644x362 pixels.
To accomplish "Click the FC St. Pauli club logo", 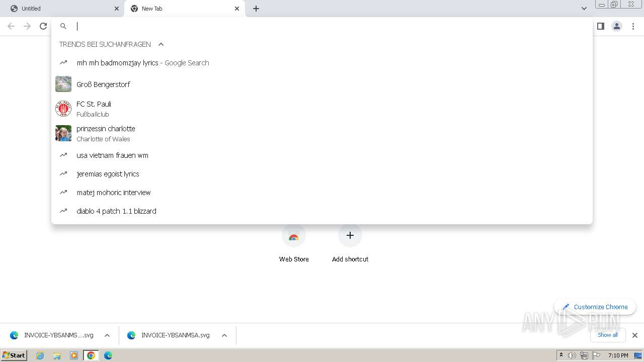I will tap(63, 109).
